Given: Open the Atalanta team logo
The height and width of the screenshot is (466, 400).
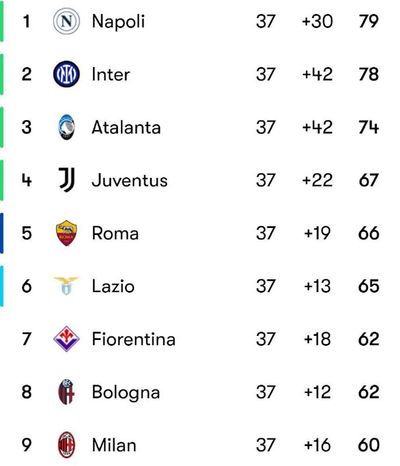Looking at the screenshot, I should tap(67, 127).
